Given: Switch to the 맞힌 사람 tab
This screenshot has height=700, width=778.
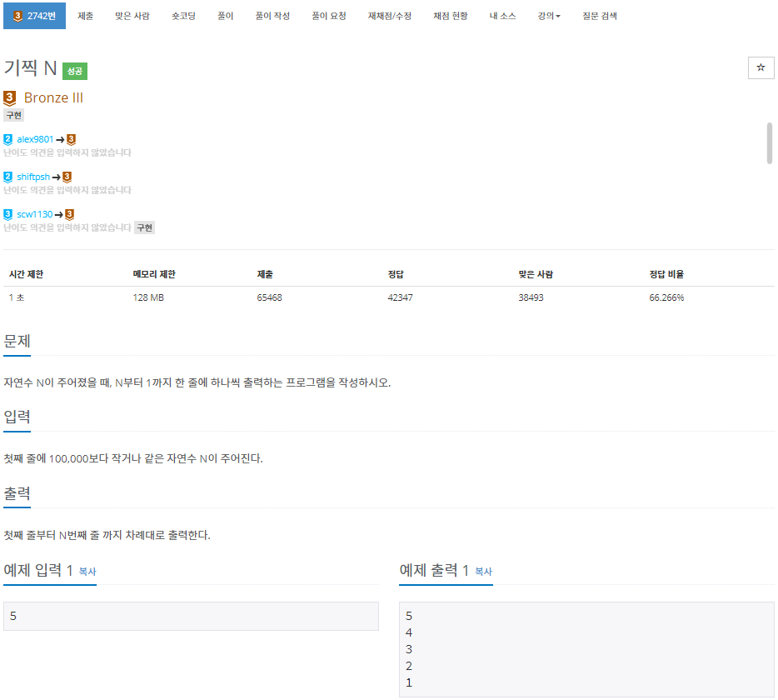Looking at the screenshot, I should coord(132,16).
